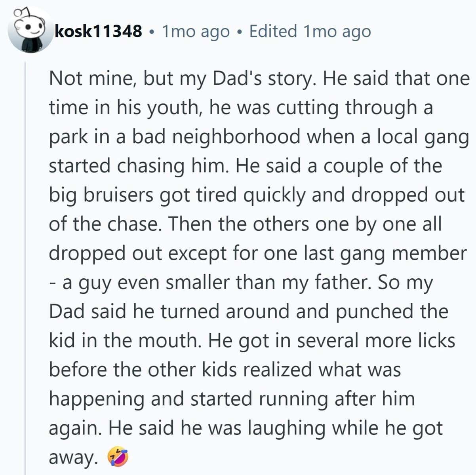Image resolution: width=476 pixels, height=475 pixels.
Task: Click the bullet separator after the username
Action: (x=152, y=32)
